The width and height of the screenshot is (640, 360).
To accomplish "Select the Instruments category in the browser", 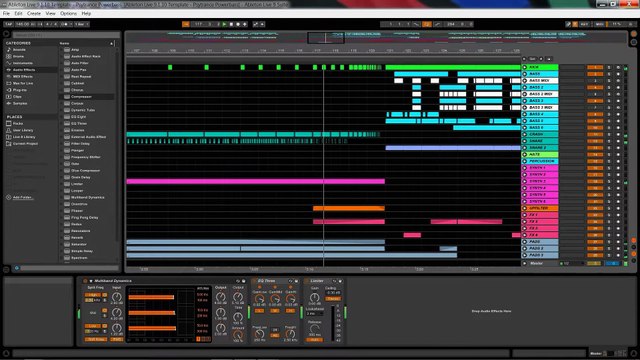I will point(23,63).
